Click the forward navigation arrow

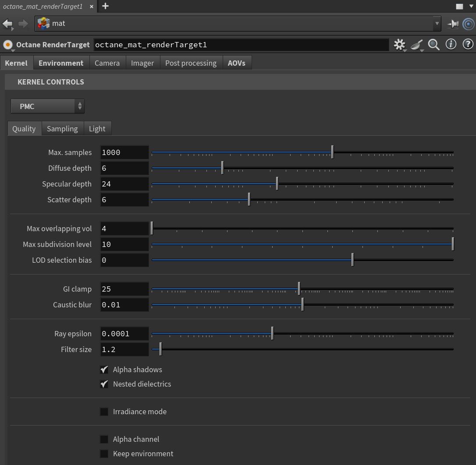(x=23, y=24)
